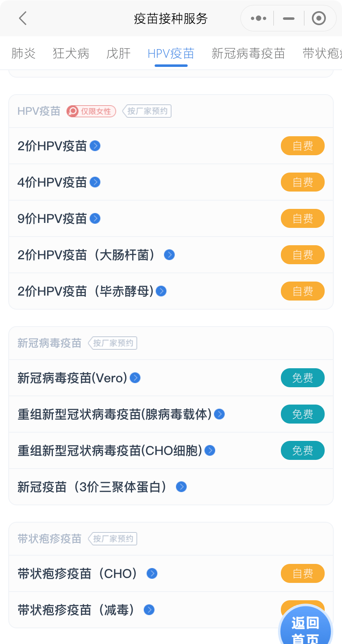This screenshot has width=342, height=644.
Task: Expand 4价HPV疫苗 details arrow
Action: click(95, 182)
